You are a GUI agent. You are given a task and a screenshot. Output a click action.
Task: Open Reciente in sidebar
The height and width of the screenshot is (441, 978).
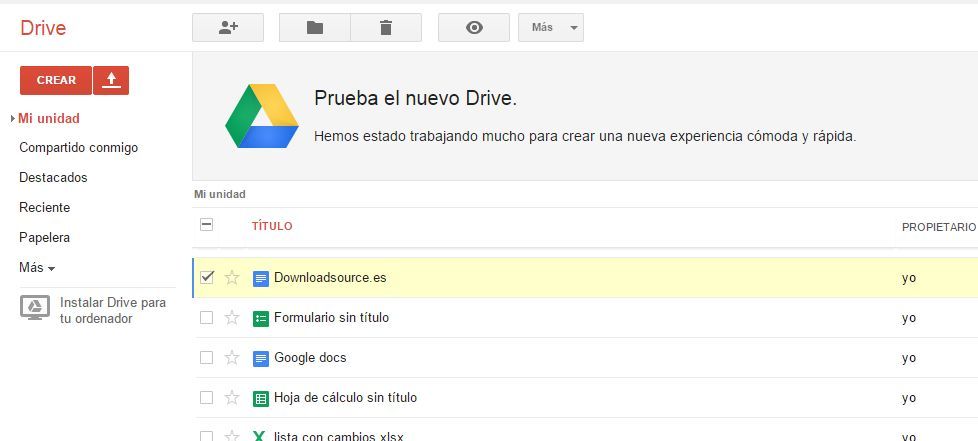(x=44, y=208)
